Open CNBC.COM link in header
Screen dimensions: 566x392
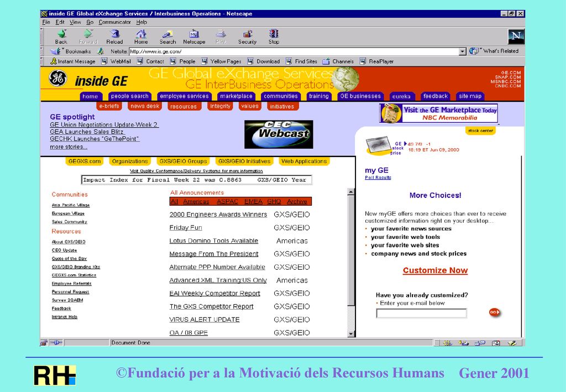coord(508,86)
